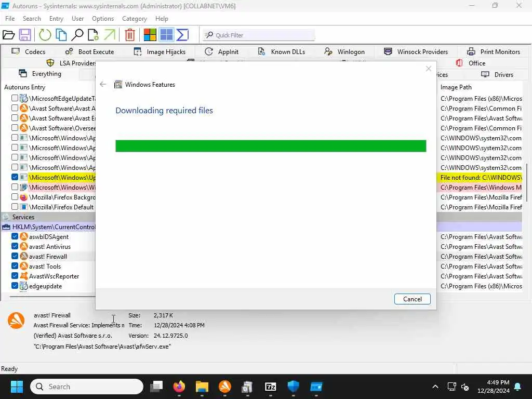
Task: Check the Avast Software\Overseer entry checkbox
Action: tap(15, 128)
